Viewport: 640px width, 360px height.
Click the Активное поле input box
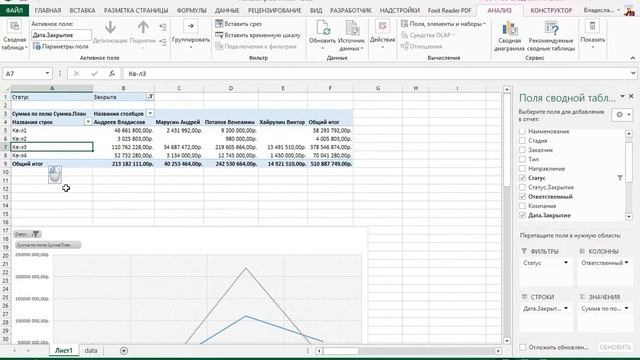pyautogui.click(x=61, y=35)
